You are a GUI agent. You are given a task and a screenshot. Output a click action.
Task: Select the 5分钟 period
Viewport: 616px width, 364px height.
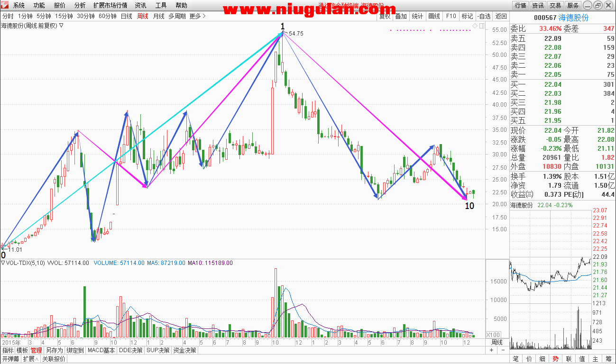coord(44,16)
